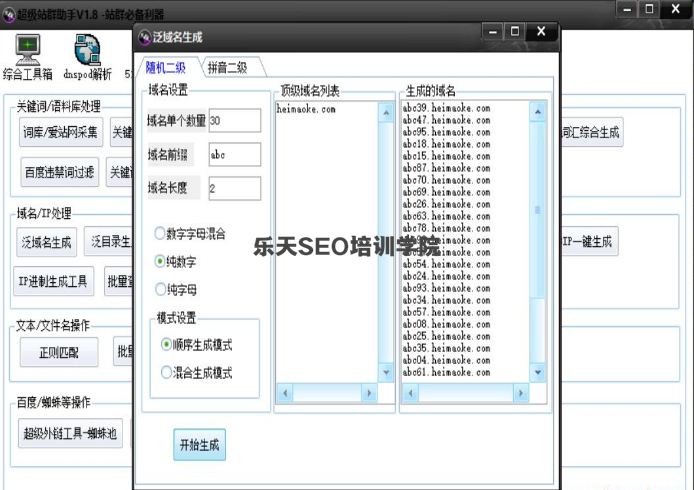Select abc35.heimaoke.com in generated list
Screen dimensions: 694x490
(x=447, y=348)
